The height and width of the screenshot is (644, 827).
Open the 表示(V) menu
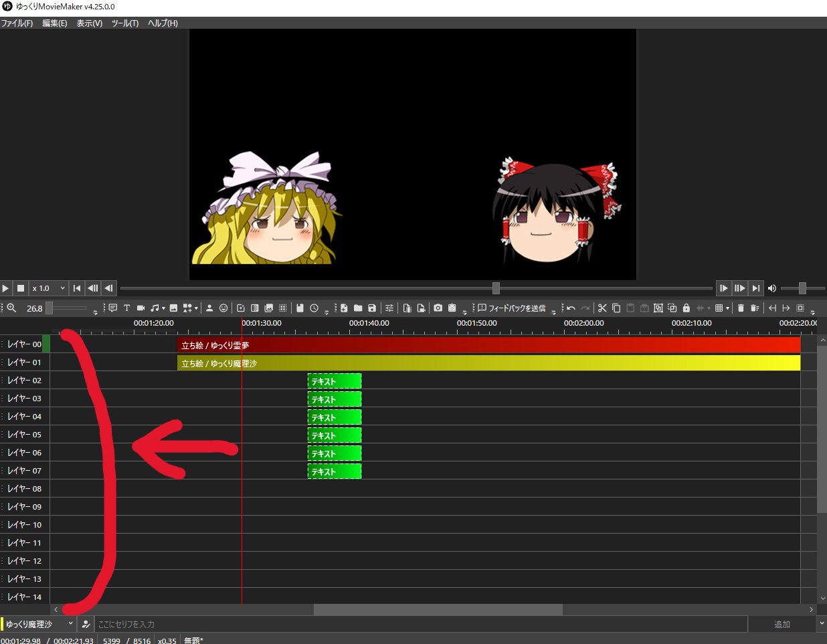[x=89, y=23]
